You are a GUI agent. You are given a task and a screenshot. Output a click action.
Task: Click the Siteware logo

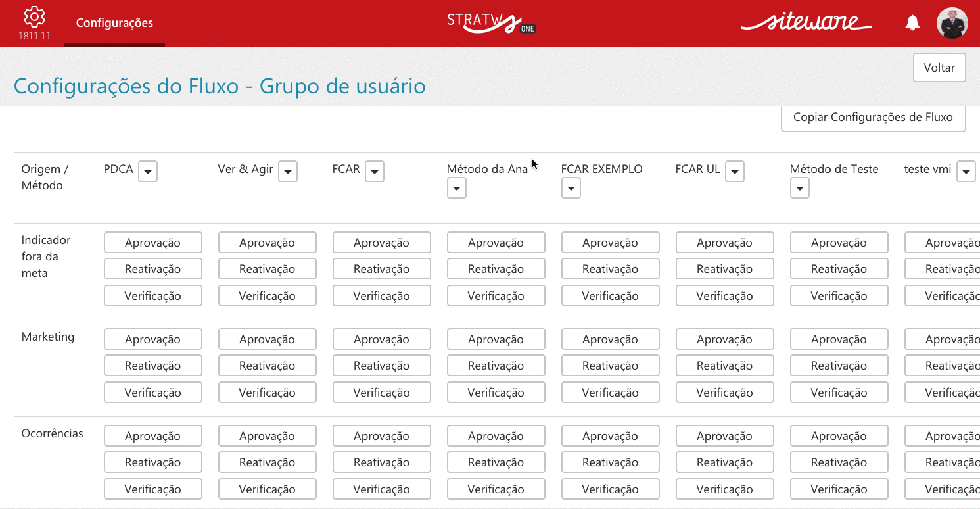click(806, 22)
